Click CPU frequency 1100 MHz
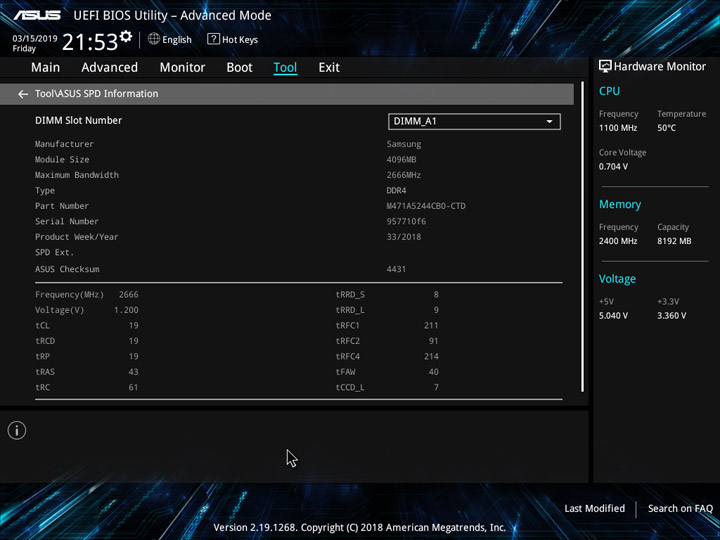 (618, 128)
